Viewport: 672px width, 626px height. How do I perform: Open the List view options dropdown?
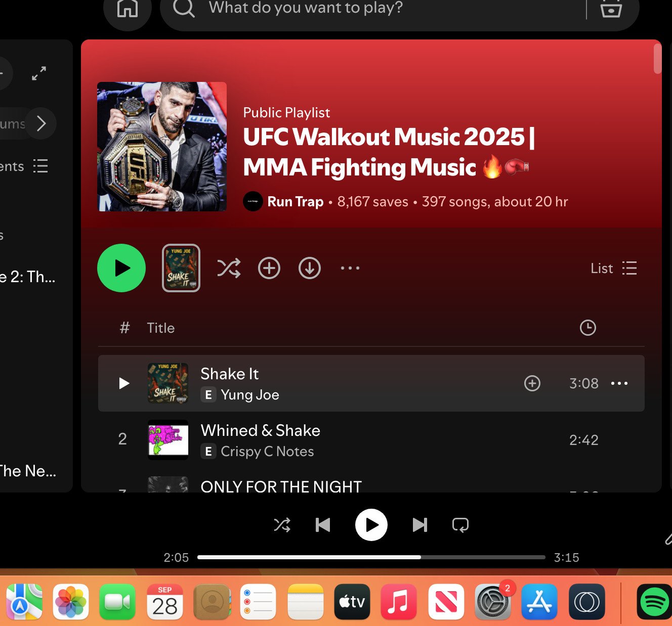click(614, 268)
